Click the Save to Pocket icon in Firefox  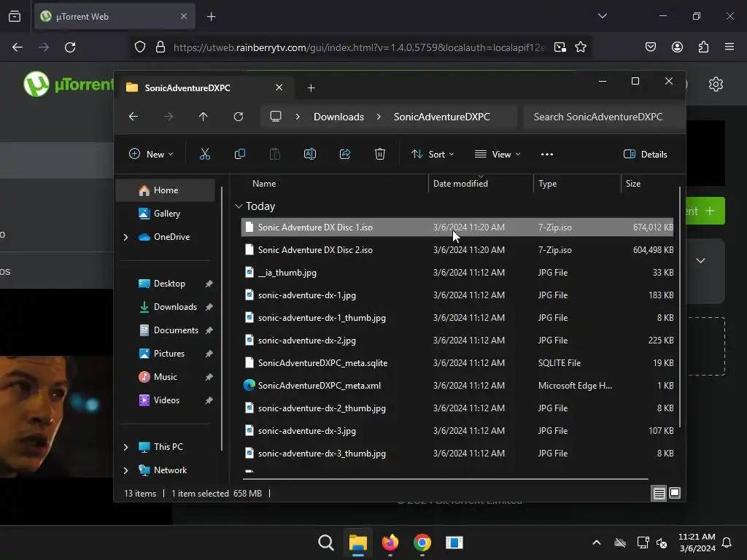pos(650,47)
